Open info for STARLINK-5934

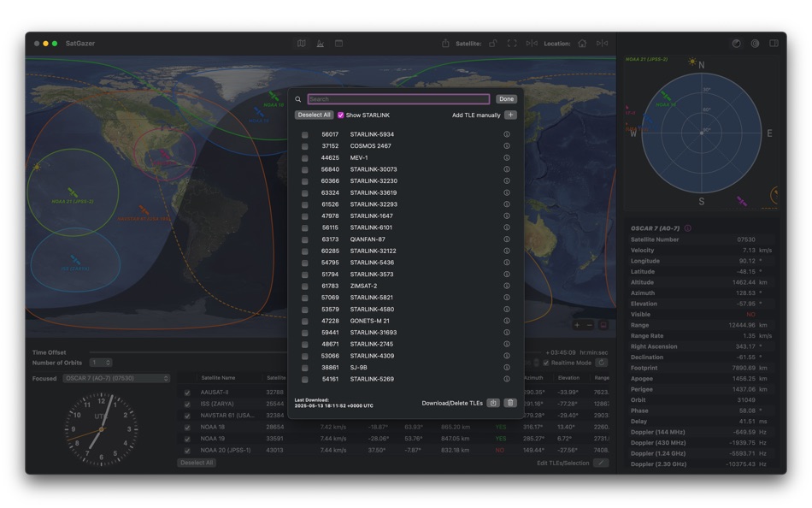click(507, 134)
